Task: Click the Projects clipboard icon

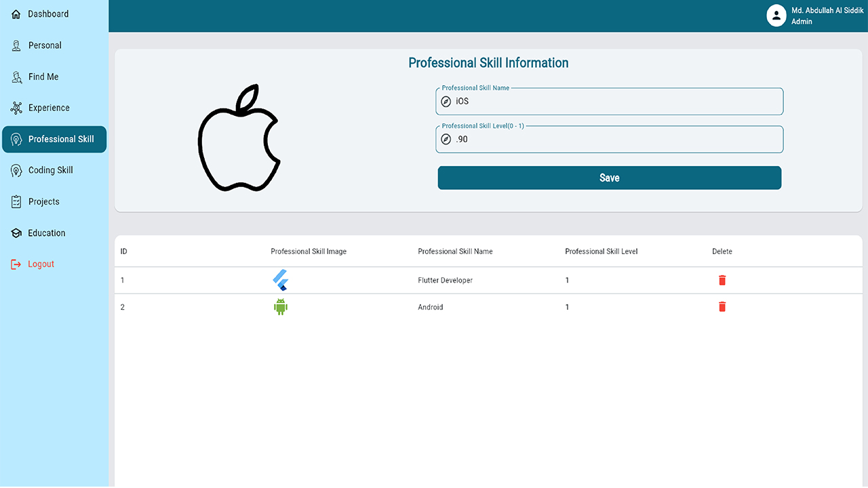Action: pos(17,202)
